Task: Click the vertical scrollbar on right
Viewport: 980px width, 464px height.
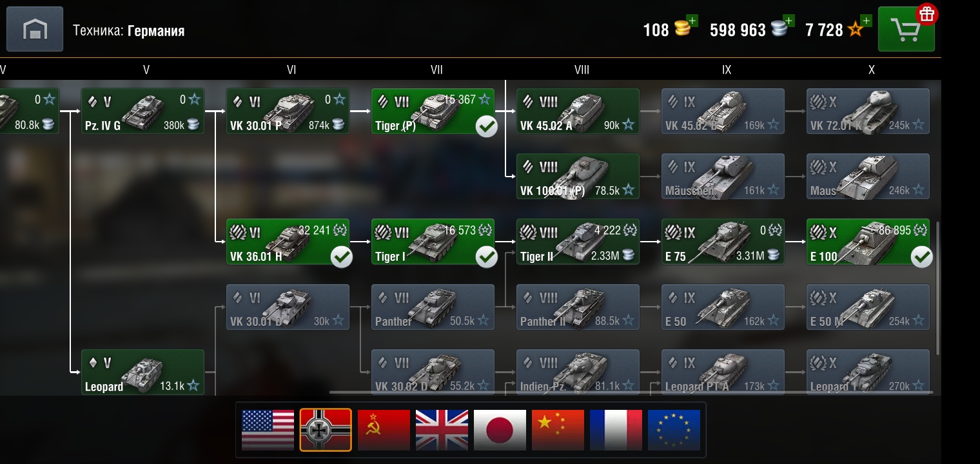Action: click(x=938, y=289)
